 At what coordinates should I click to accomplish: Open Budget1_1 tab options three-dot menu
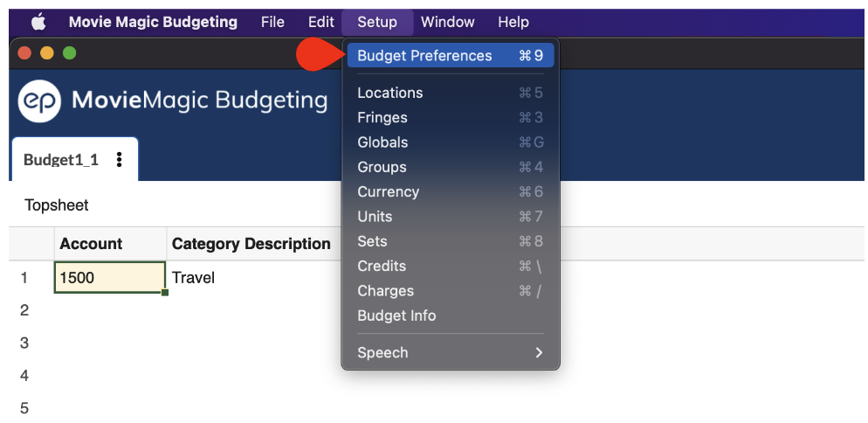tap(119, 160)
